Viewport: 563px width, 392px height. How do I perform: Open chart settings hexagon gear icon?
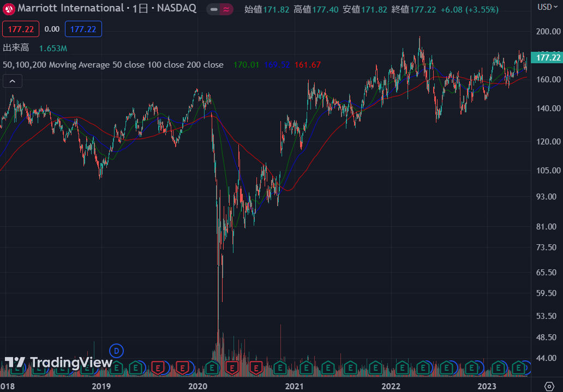(x=549, y=386)
